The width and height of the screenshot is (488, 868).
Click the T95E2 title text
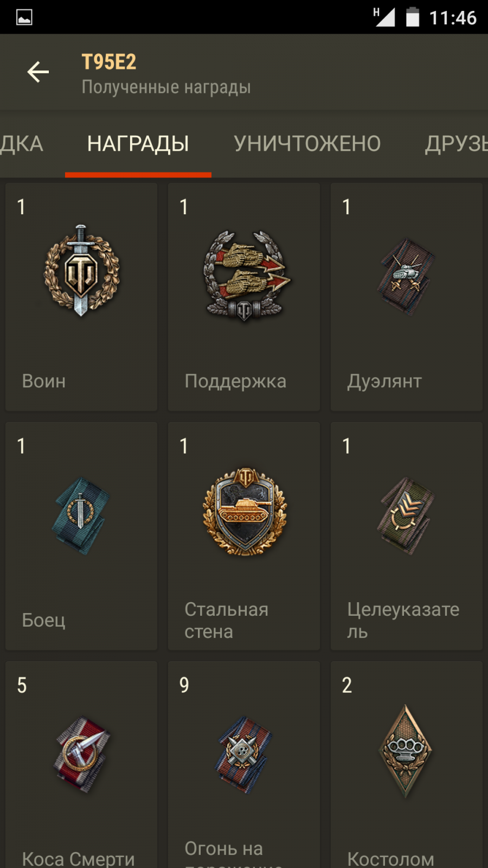pos(109,62)
